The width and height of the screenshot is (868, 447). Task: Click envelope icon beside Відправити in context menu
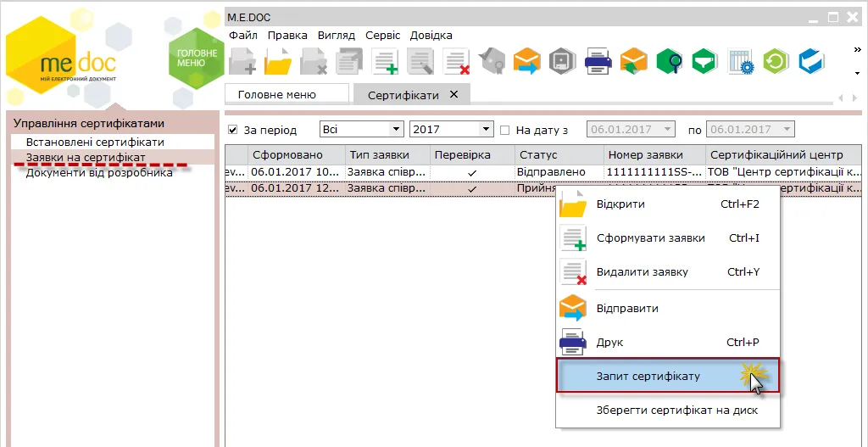click(573, 309)
